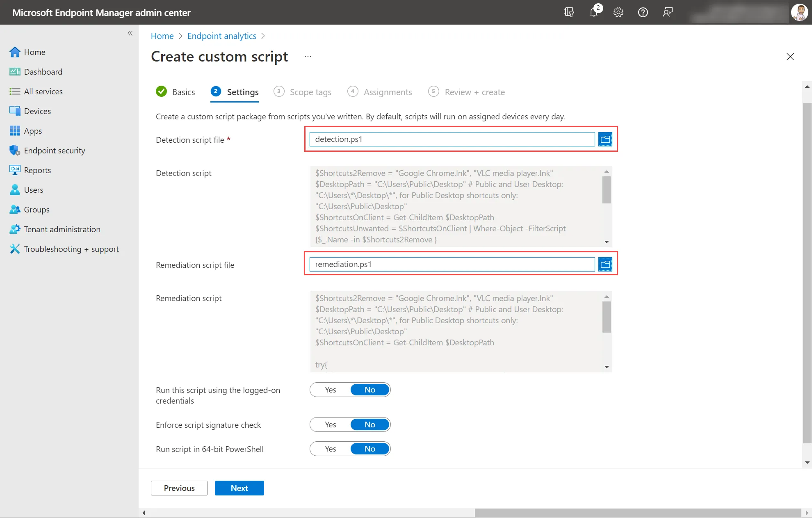Click page scroll down arrow
The width and height of the screenshot is (812, 518).
[x=807, y=463]
